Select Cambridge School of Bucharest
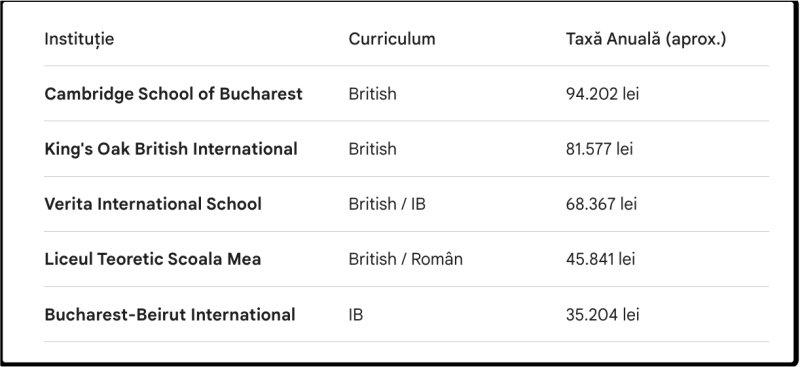 (173, 94)
